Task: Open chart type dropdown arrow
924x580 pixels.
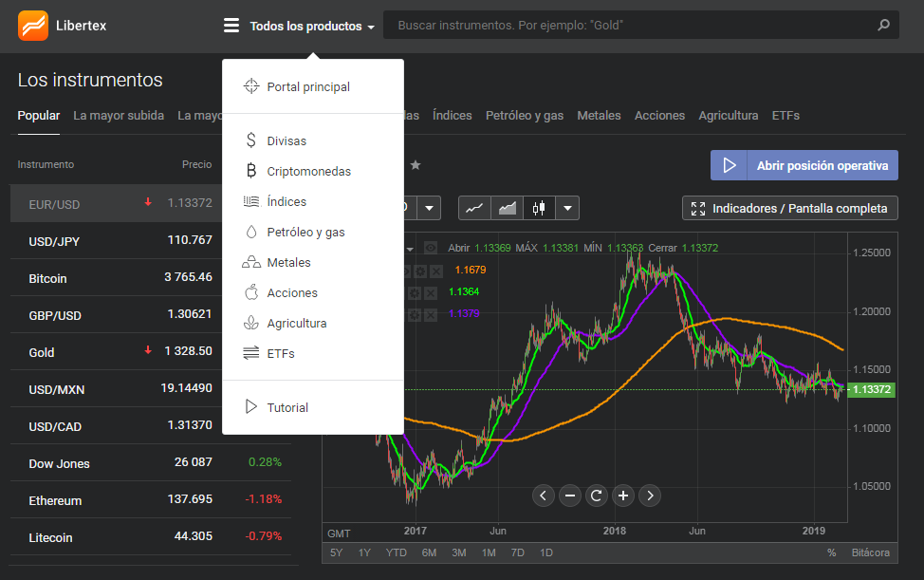Action: click(567, 208)
